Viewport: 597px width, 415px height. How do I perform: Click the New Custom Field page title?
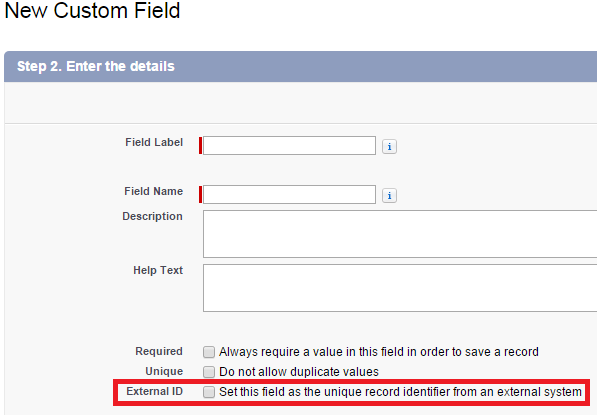(x=92, y=10)
